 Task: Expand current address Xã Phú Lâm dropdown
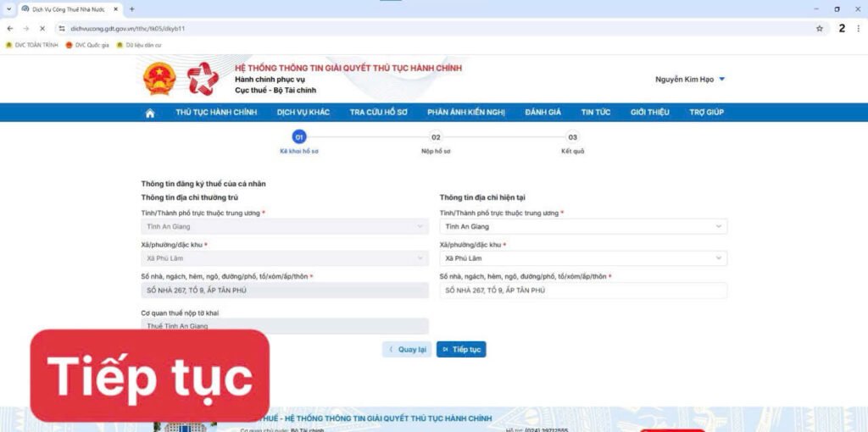point(583,258)
